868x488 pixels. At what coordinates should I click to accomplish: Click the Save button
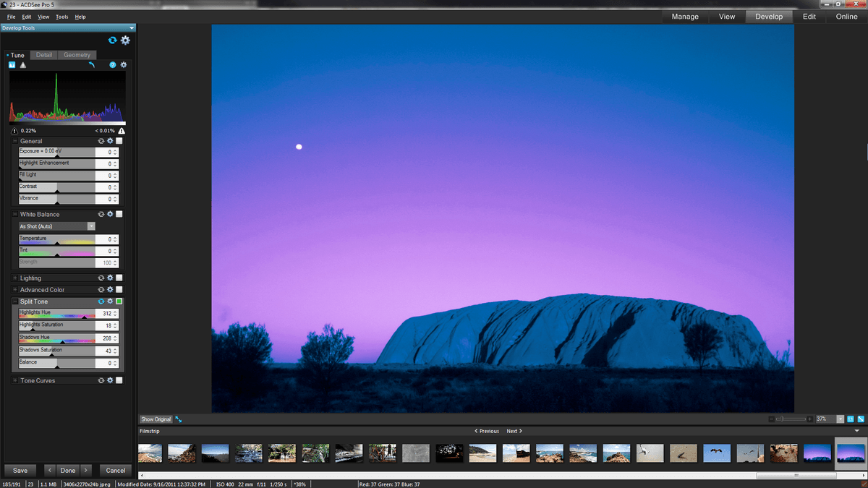tap(20, 471)
